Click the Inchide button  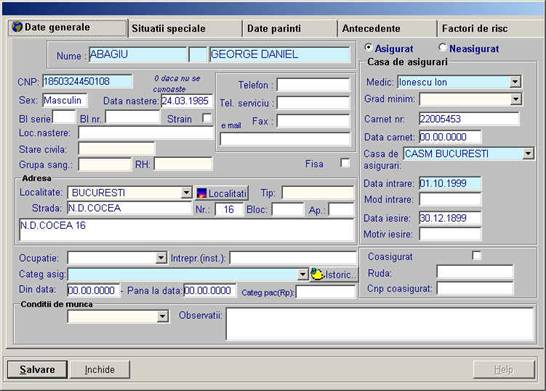100,369
